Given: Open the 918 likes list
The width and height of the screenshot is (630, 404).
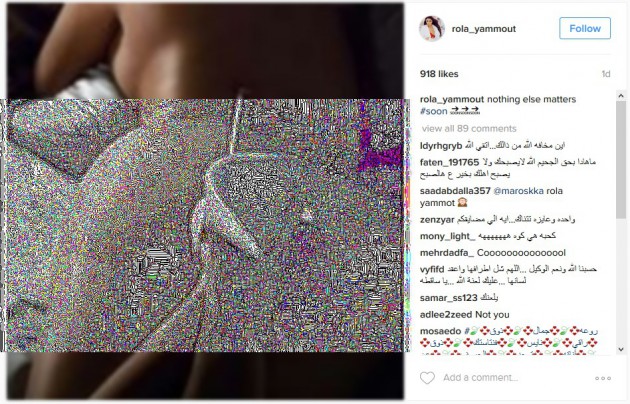Looking at the screenshot, I should coord(439,74).
